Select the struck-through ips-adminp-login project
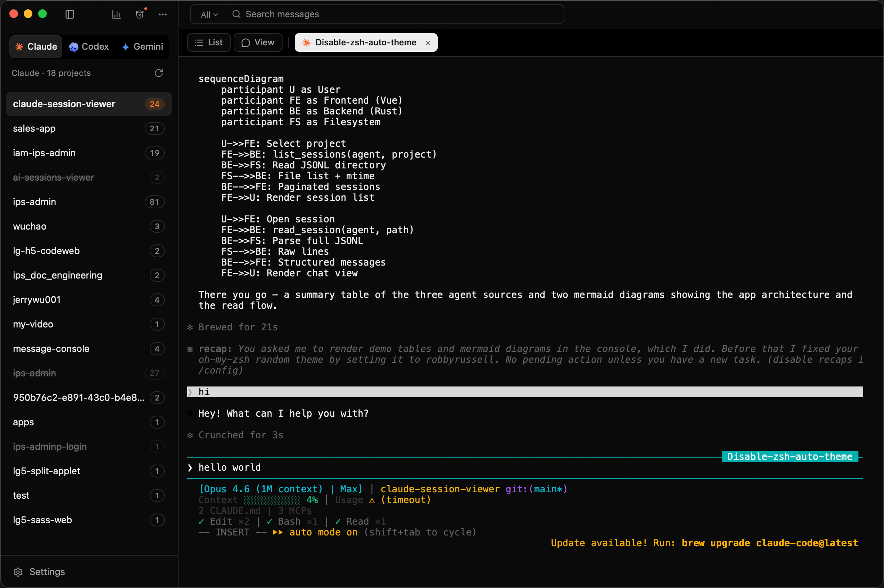The width and height of the screenshot is (884, 588). click(89, 447)
